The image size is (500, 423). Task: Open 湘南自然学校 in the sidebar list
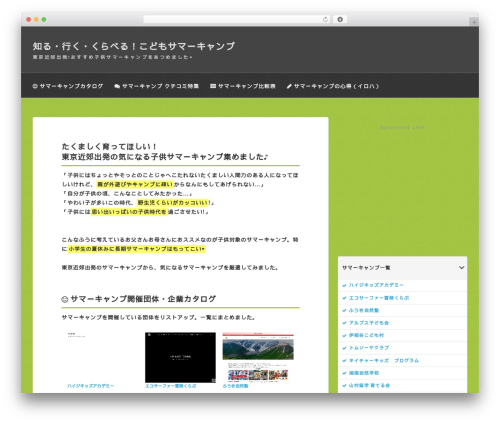click(364, 373)
